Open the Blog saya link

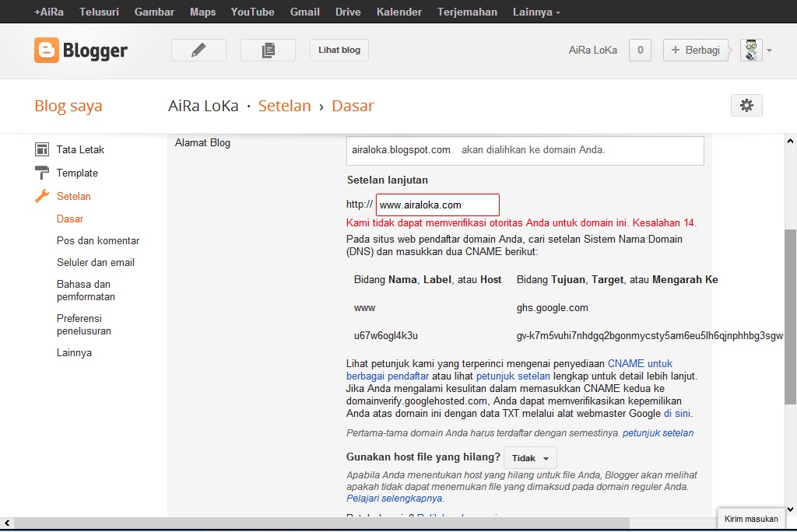tap(68, 106)
